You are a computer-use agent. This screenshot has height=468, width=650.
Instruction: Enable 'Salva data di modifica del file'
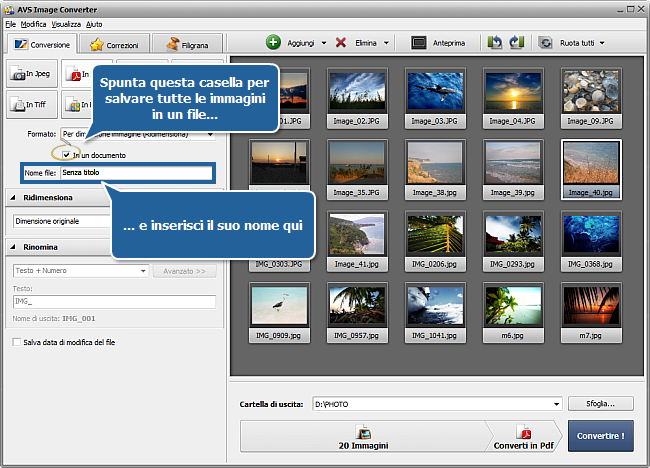[x=15, y=342]
